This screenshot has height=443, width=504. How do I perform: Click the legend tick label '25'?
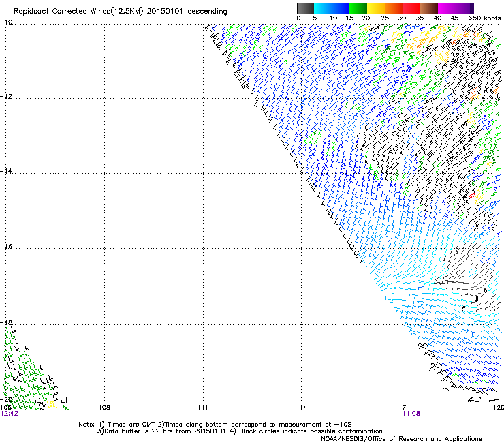(385, 18)
